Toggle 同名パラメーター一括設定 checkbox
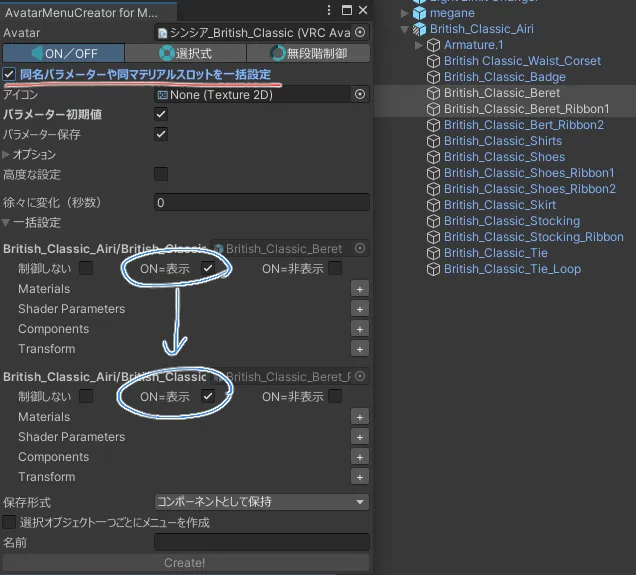This screenshot has width=636, height=575. [x=9, y=75]
